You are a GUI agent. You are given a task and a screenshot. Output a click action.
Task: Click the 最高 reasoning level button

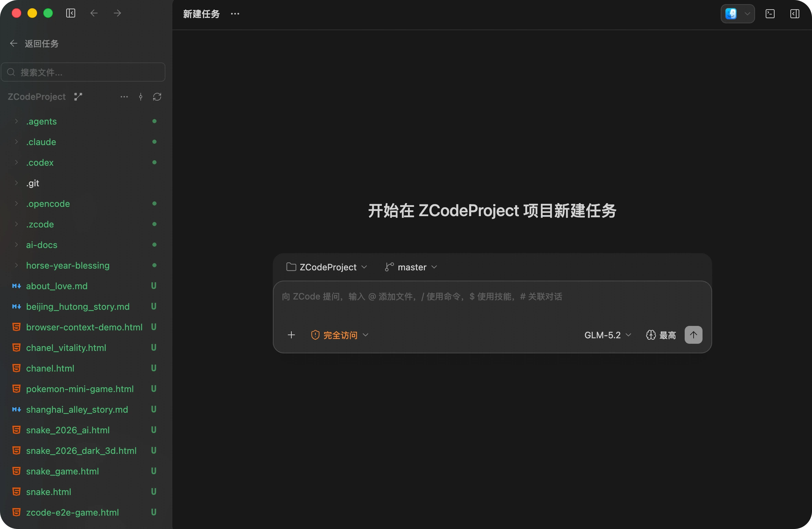[x=661, y=335]
